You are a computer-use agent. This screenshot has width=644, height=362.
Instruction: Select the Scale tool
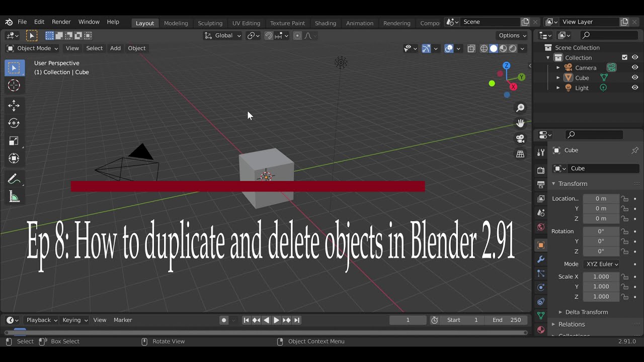point(14,141)
